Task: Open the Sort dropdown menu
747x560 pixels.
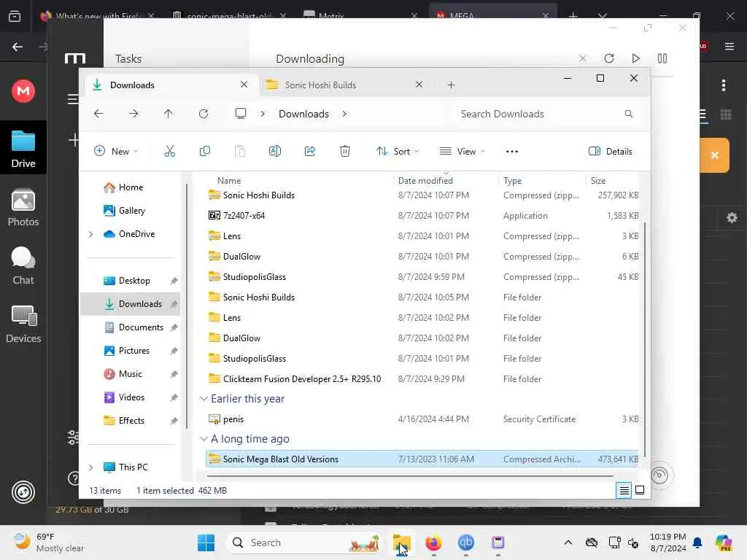Action: coord(398,152)
